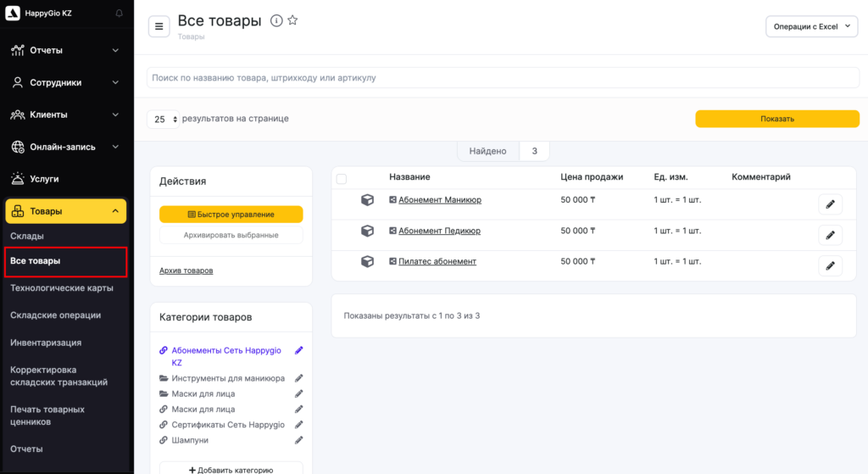Change the 25 results per page selector
Screen dimensions: 868x474
click(164, 120)
